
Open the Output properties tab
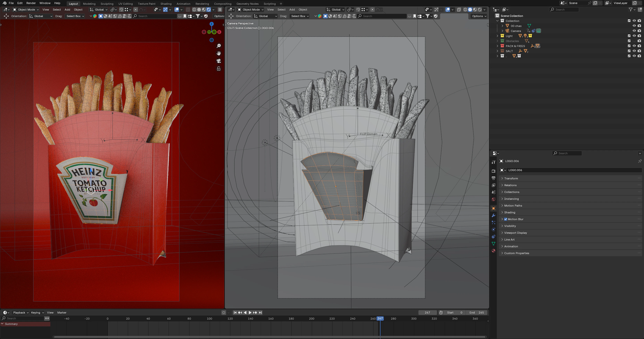point(493,178)
